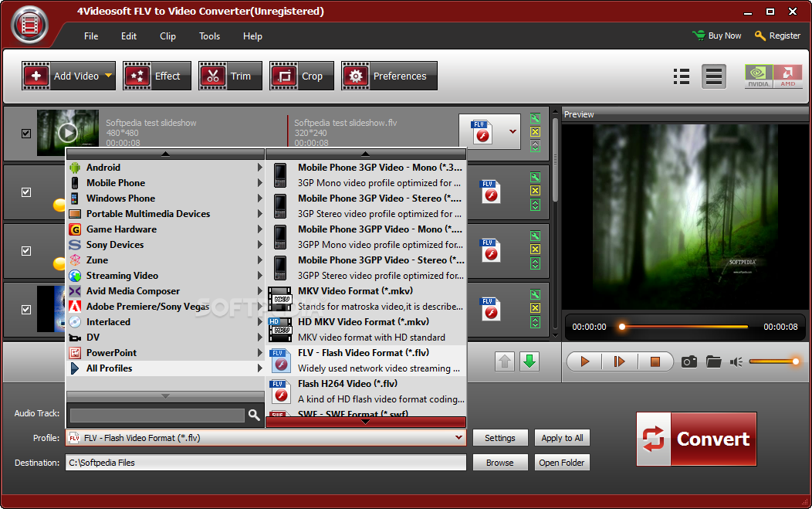Click third row yellow remove X icon
The image size is (812, 509).
pos(535,249)
